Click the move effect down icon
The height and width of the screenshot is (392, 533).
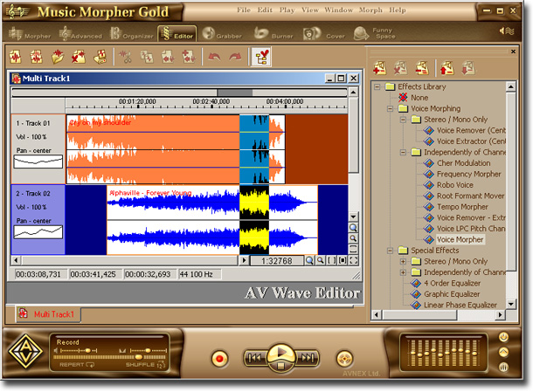click(x=468, y=68)
